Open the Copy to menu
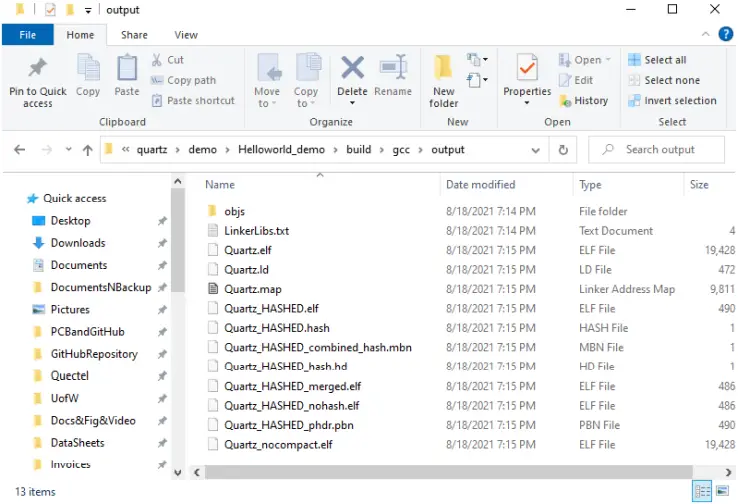Image resolution: width=740 pixels, height=504 pixels. (x=306, y=81)
